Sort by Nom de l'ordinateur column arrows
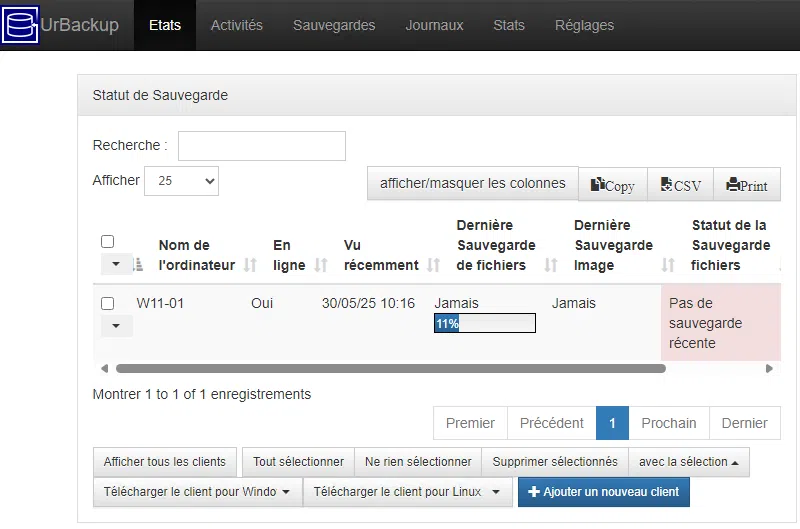 point(250,265)
